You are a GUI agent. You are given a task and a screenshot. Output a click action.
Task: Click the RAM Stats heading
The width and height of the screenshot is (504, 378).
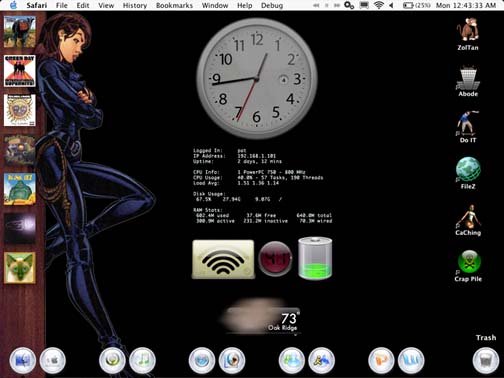tap(208, 210)
